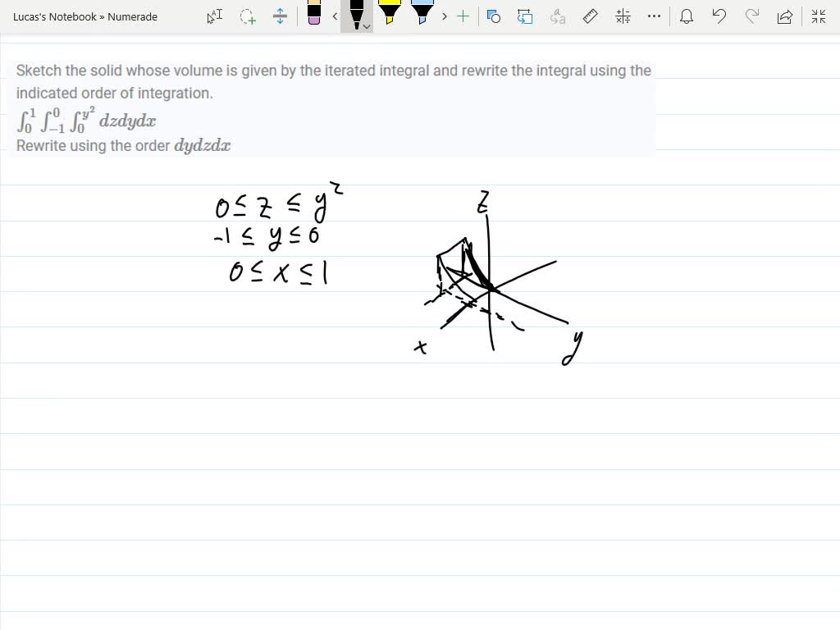Activate the Insert Space tool

280,16
